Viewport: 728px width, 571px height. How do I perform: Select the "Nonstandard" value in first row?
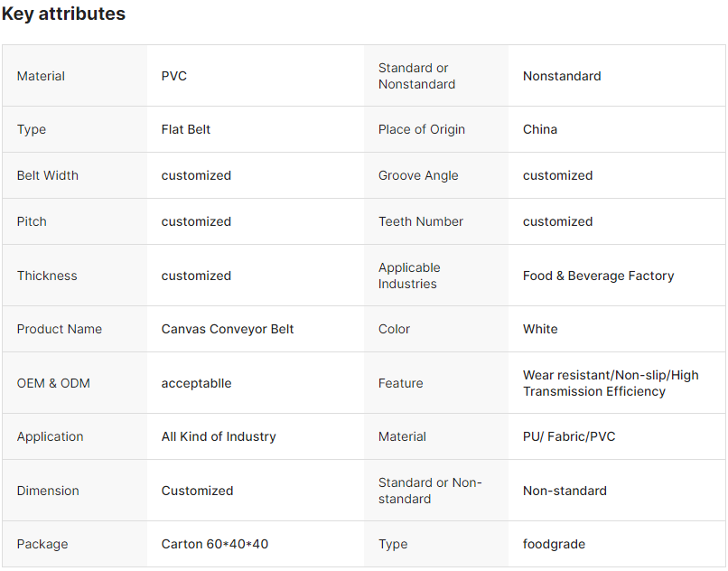click(x=562, y=76)
